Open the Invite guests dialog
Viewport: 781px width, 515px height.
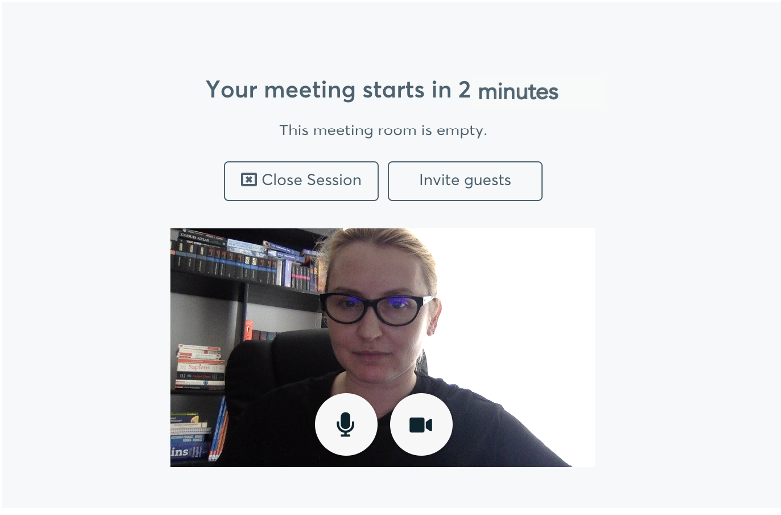click(x=465, y=181)
